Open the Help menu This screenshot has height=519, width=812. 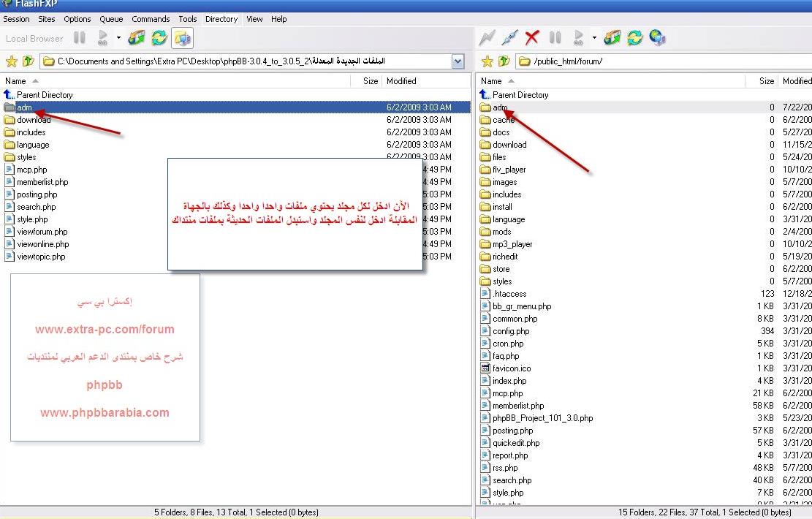278,19
